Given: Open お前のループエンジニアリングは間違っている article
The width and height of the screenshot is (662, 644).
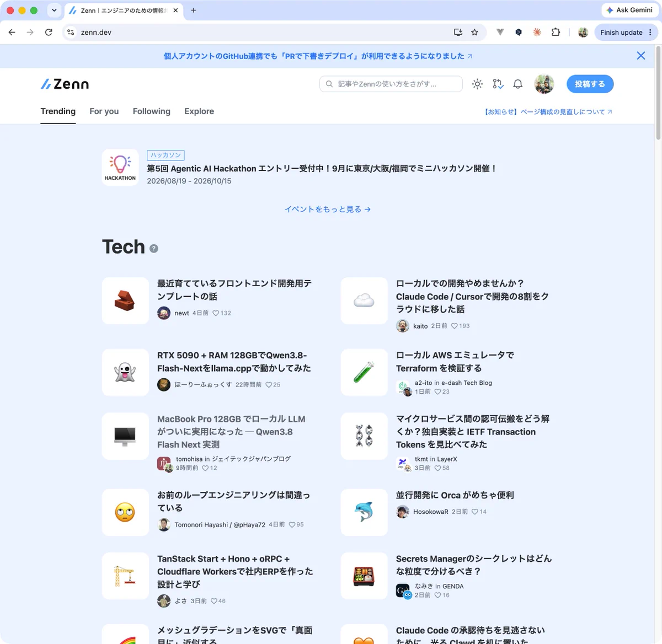Looking at the screenshot, I should pos(234,502).
